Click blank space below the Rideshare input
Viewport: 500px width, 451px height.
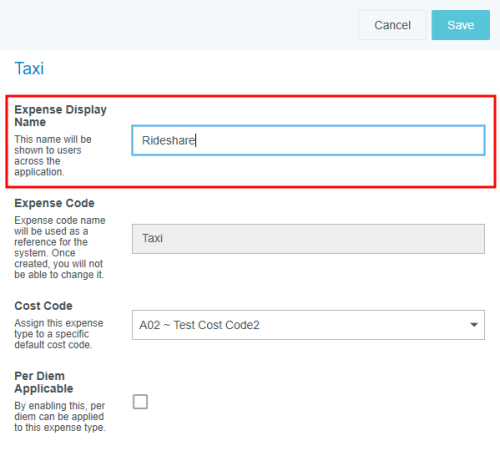pyautogui.click(x=308, y=170)
